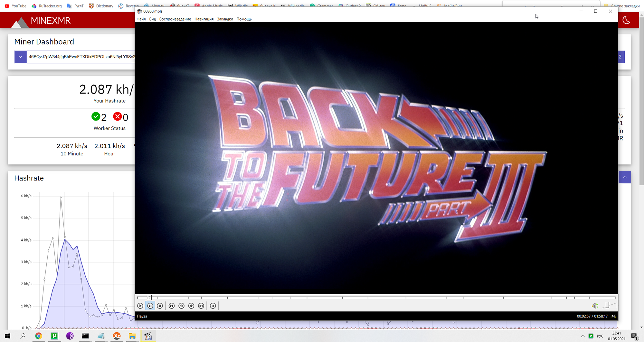The height and width of the screenshot is (342, 644).
Task: Open the Помощь menu
Action: (244, 19)
